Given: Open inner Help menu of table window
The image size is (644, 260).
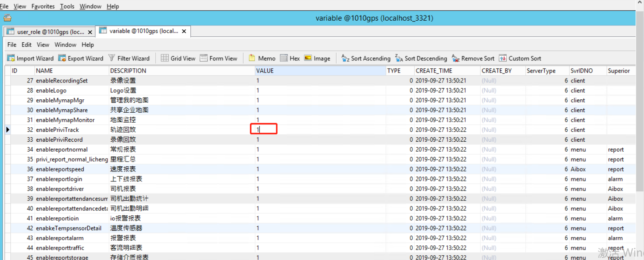Looking at the screenshot, I should (88, 44).
